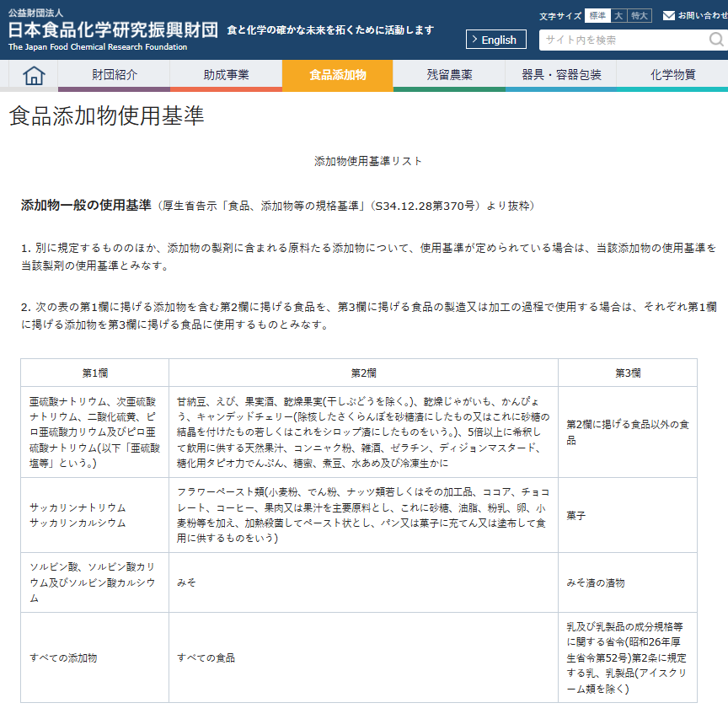This screenshot has height=719, width=728.
Task: Click paragraph 2 starting 次の表の第1欄
Action: coord(369,316)
